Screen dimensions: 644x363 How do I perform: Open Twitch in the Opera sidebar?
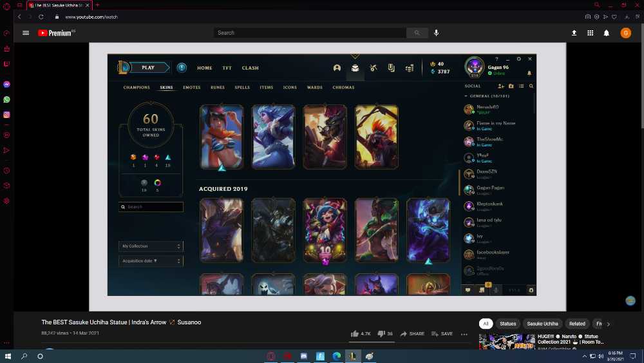pyautogui.click(x=6, y=64)
